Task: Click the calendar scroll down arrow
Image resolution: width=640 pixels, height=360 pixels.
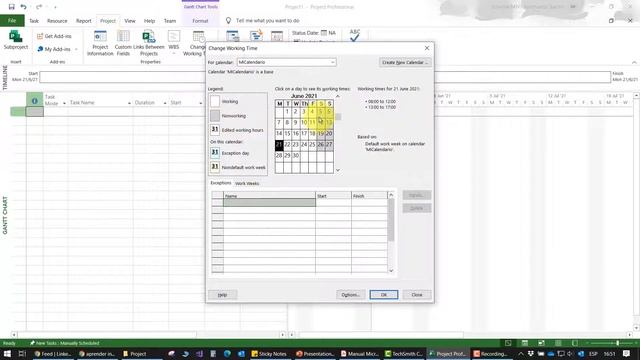Action: (x=338, y=170)
